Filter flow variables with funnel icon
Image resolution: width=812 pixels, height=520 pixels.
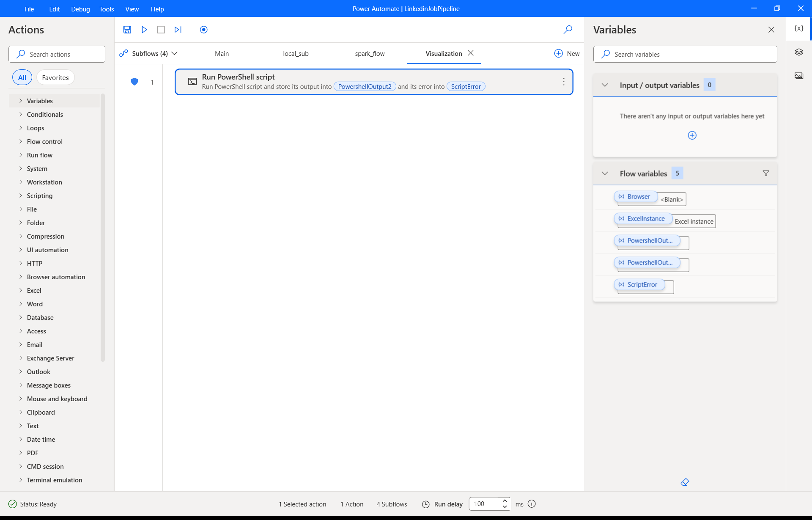tap(766, 173)
